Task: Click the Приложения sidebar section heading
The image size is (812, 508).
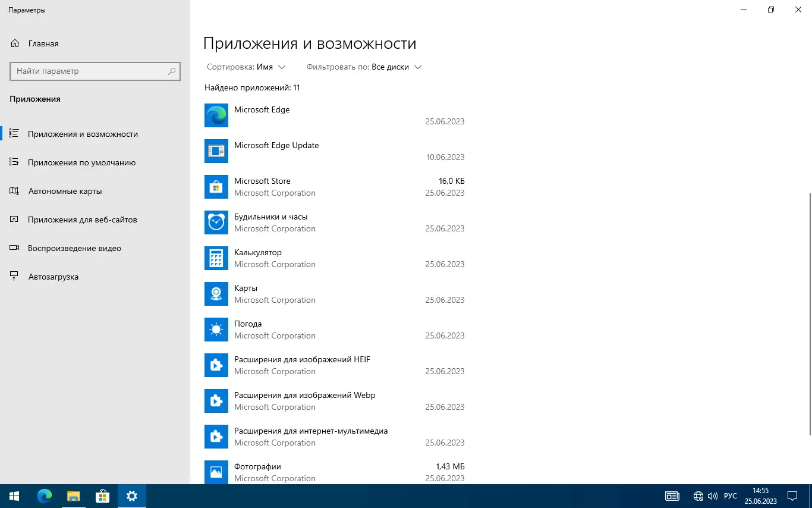Action: click(35, 99)
